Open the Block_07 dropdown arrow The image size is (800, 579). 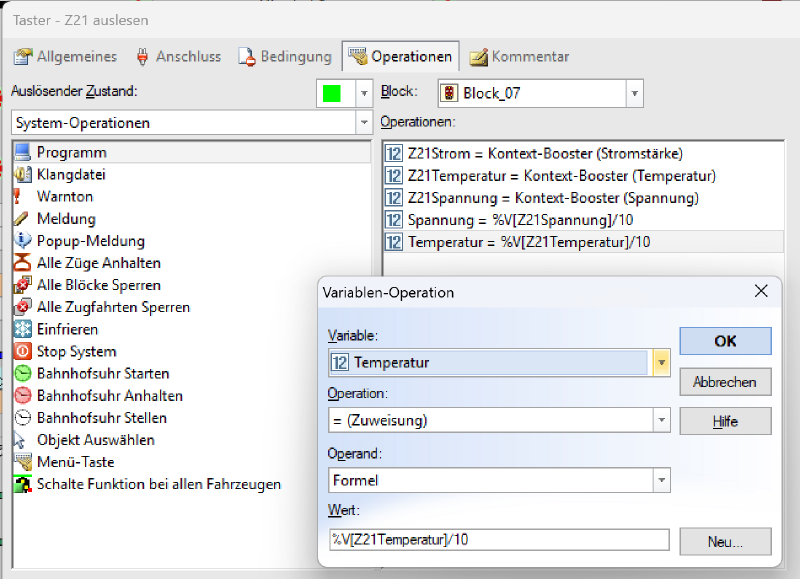click(635, 93)
